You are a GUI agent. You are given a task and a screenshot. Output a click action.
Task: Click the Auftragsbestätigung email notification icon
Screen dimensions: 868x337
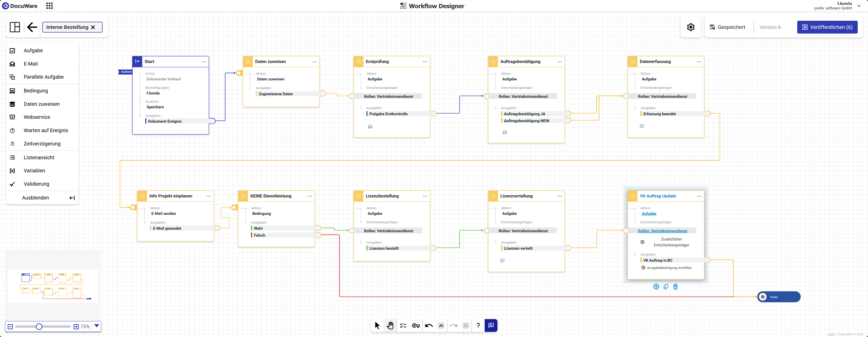(505, 132)
